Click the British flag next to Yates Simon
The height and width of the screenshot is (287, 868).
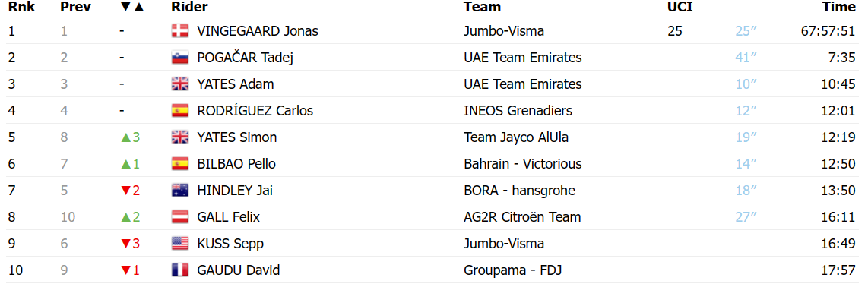[x=180, y=137]
